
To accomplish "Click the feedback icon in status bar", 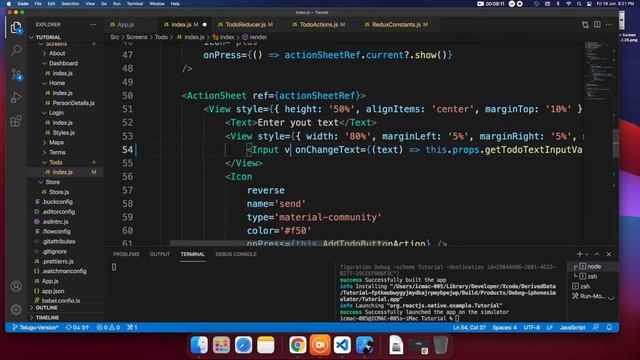I will coord(596,327).
